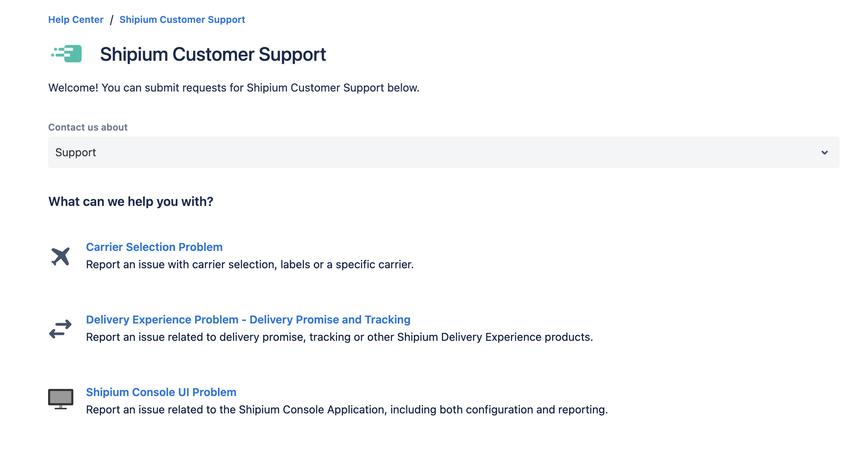The image size is (868, 471).
Task: Click the carrier selection issue description text
Action: pyautogui.click(x=250, y=264)
